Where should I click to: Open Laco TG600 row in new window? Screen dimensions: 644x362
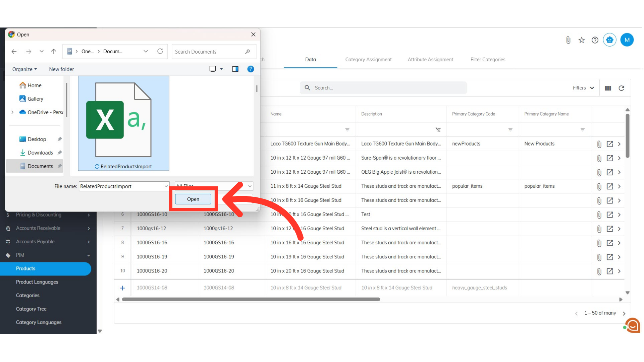click(x=610, y=144)
